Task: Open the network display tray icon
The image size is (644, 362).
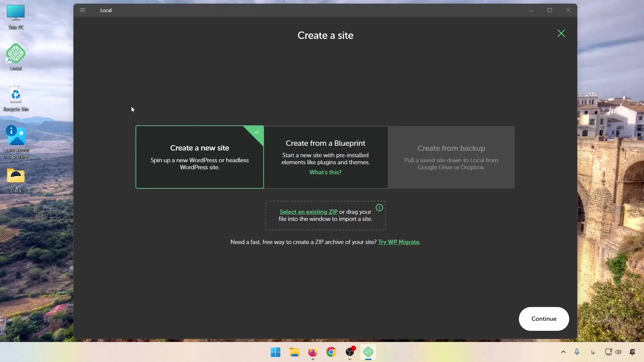Action: click(x=608, y=352)
